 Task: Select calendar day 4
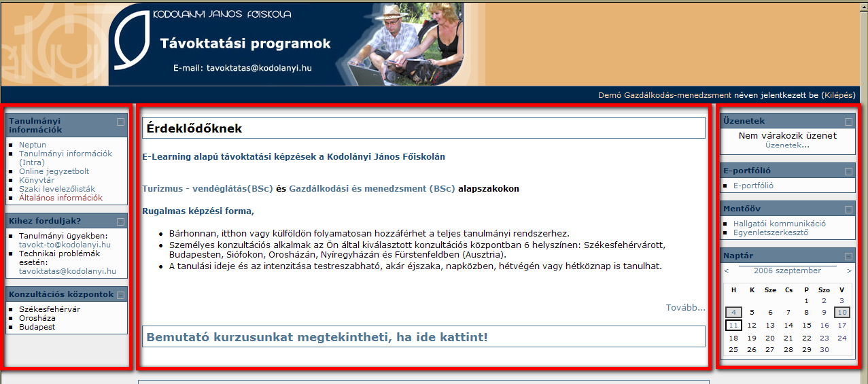click(733, 313)
